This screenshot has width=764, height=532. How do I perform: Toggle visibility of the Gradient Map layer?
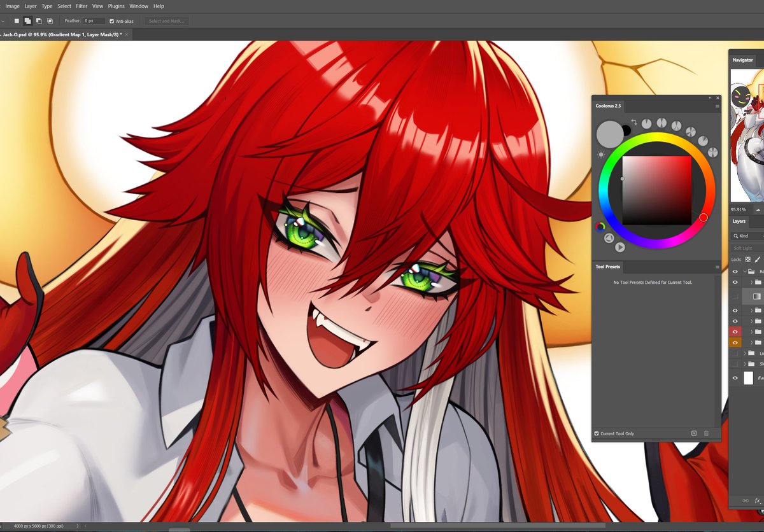click(735, 296)
